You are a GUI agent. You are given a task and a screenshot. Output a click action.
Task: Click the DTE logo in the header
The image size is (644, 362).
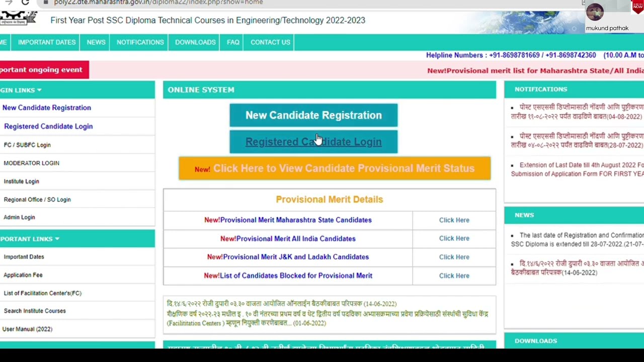(x=18, y=18)
